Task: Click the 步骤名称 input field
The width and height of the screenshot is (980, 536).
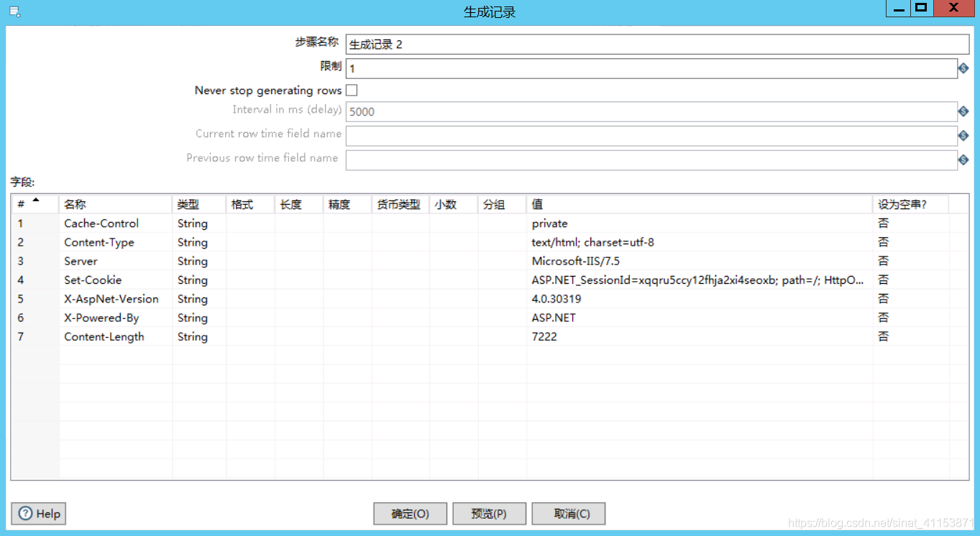Action: point(657,45)
